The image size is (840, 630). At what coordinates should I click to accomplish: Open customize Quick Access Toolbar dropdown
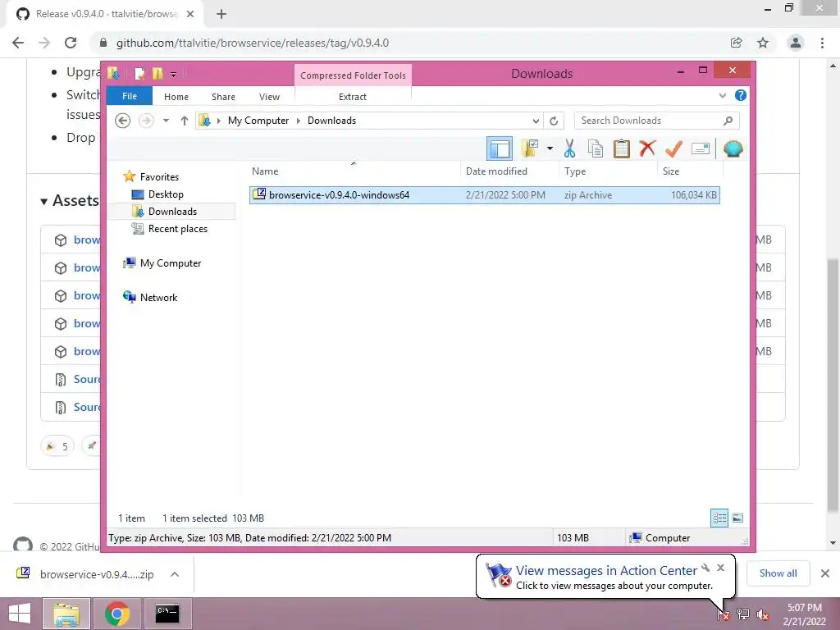point(174,74)
